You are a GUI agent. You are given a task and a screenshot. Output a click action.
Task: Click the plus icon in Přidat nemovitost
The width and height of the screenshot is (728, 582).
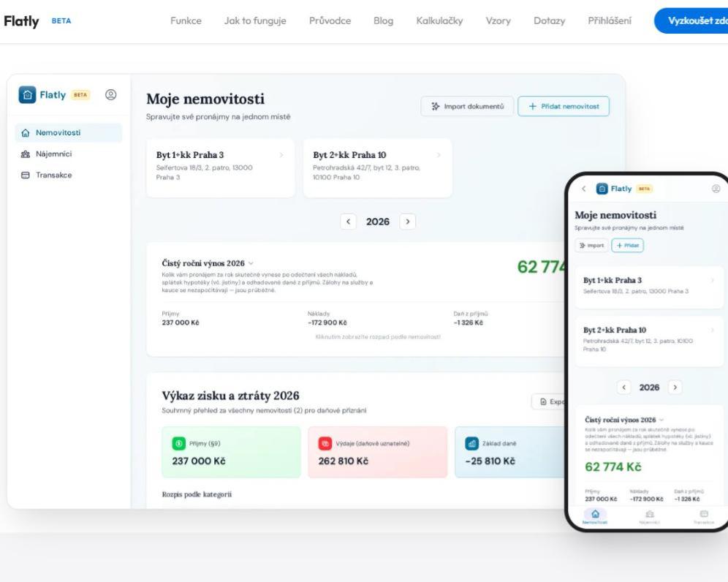pyautogui.click(x=533, y=106)
